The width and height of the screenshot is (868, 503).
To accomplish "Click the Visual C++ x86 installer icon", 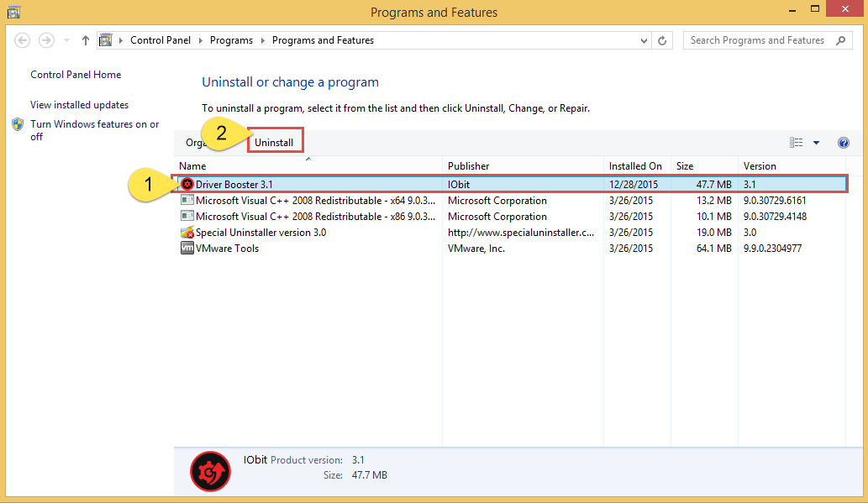I will tap(187, 217).
